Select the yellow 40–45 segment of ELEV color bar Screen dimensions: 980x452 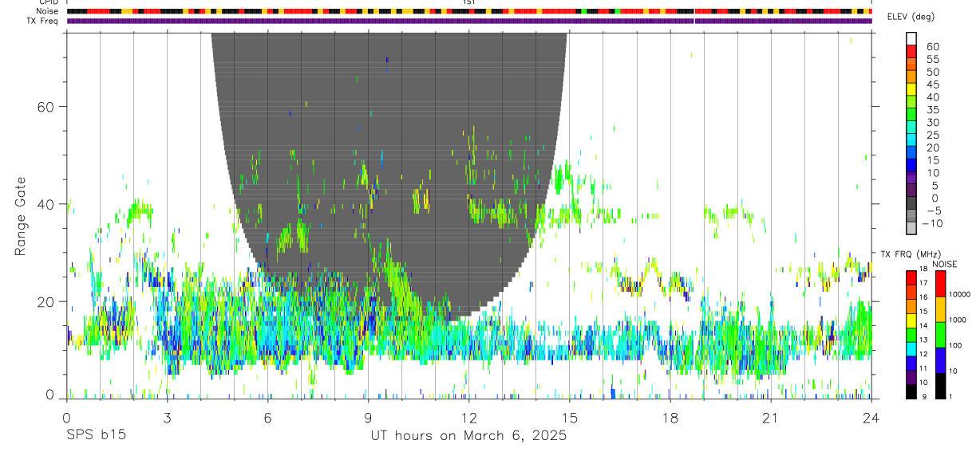point(911,90)
